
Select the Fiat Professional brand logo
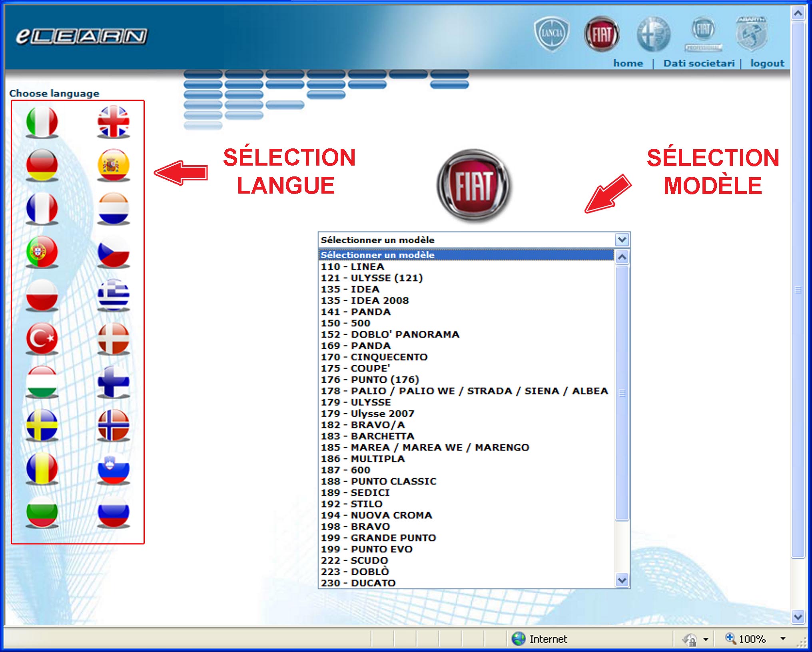(x=703, y=34)
